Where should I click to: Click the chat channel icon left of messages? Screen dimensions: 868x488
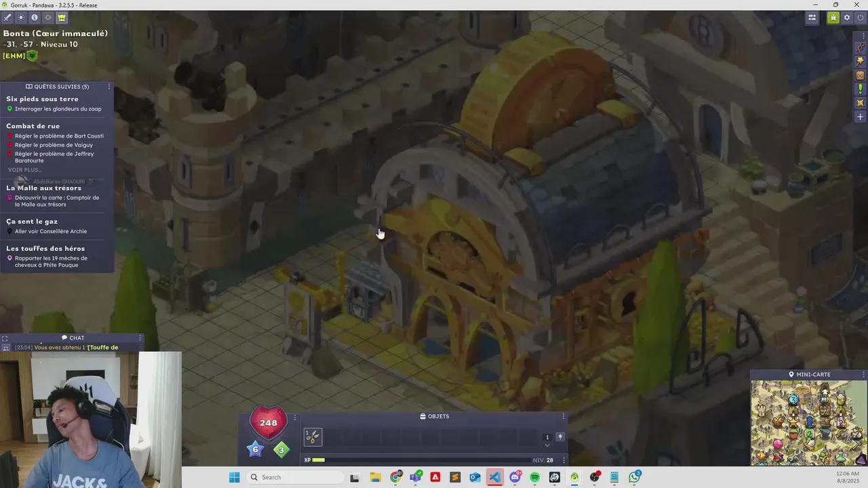5,348
